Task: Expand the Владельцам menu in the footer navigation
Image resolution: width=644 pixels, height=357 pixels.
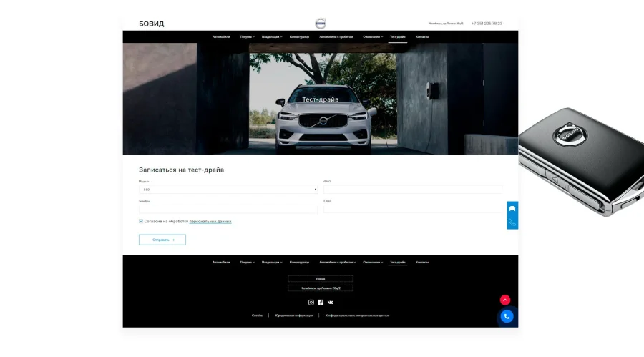Action: pyautogui.click(x=272, y=262)
